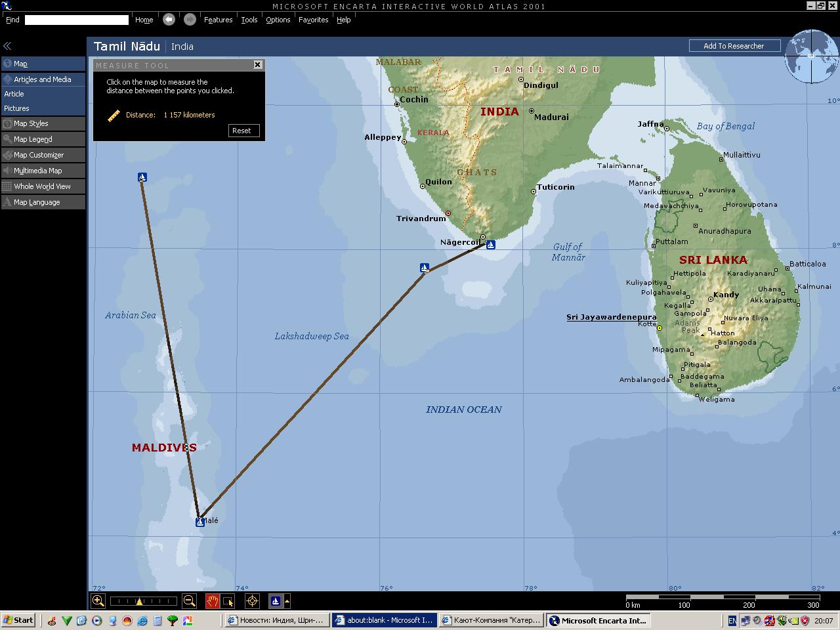Viewport: 840px width, 630px height.
Task: Collapse the left sidebar panel
Action: [x=7, y=46]
